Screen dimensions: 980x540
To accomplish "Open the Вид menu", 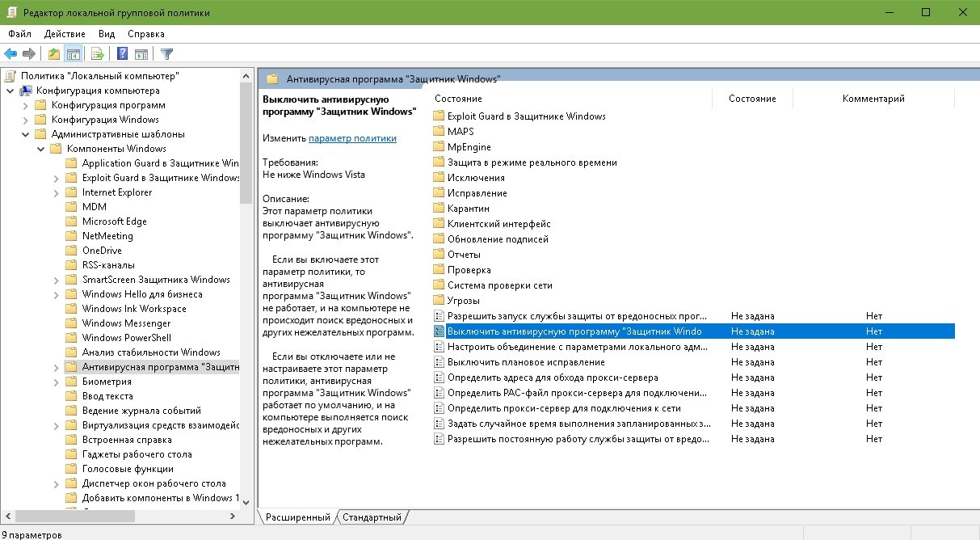I will (107, 34).
